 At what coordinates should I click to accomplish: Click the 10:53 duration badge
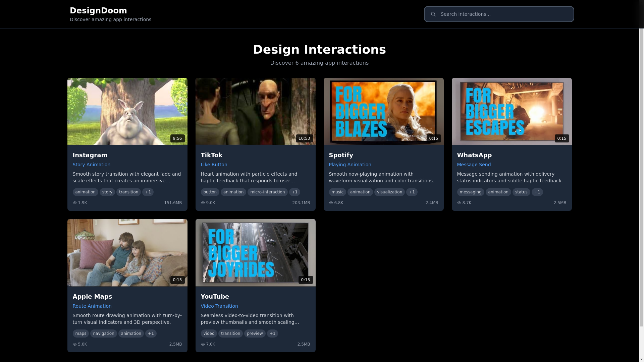click(x=304, y=138)
